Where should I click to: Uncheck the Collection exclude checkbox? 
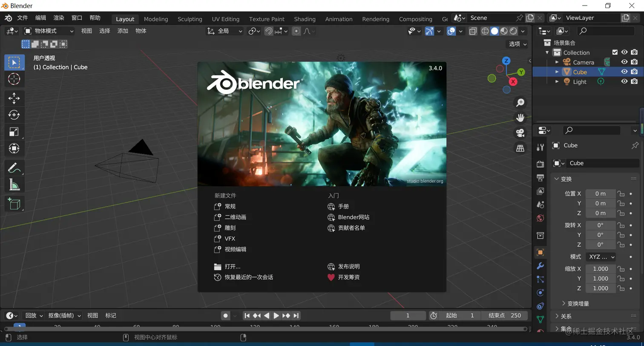615,52
